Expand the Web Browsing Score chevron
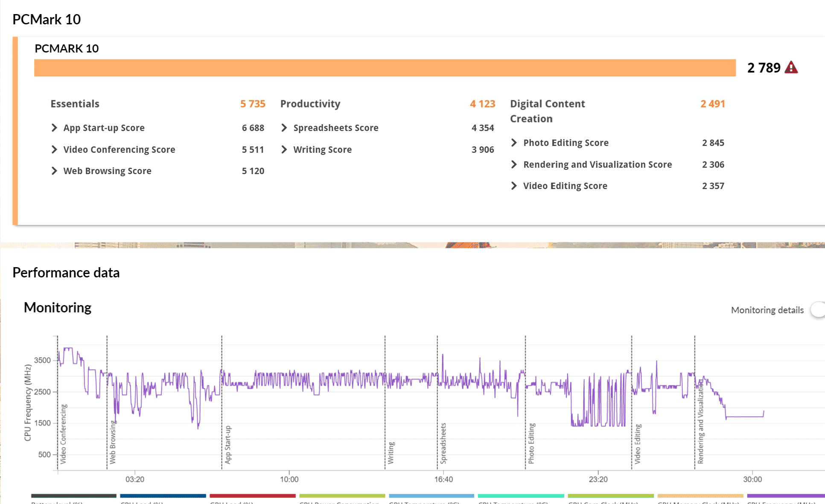This screenshot has height=504, width=825. (54, 171)
